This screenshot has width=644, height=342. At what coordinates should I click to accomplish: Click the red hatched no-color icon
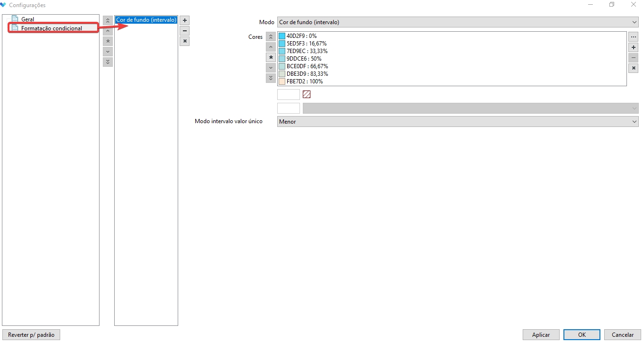click(x=306, y=94)
